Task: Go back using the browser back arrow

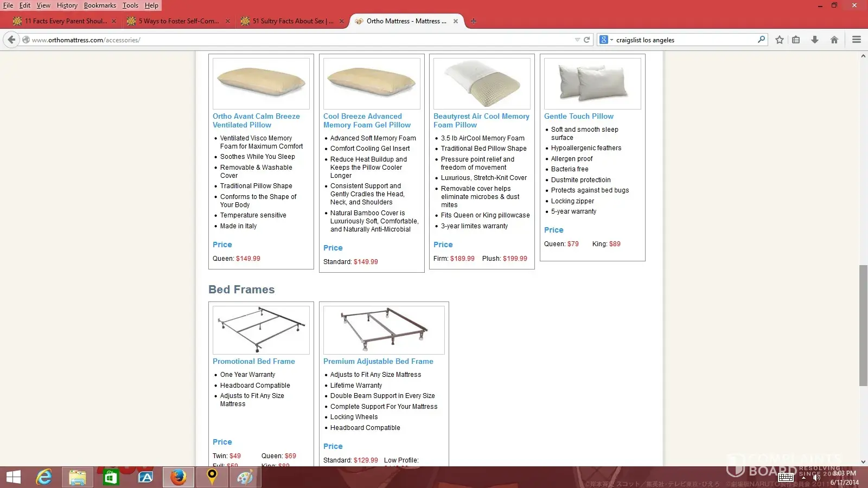Action: click(11, 40)
